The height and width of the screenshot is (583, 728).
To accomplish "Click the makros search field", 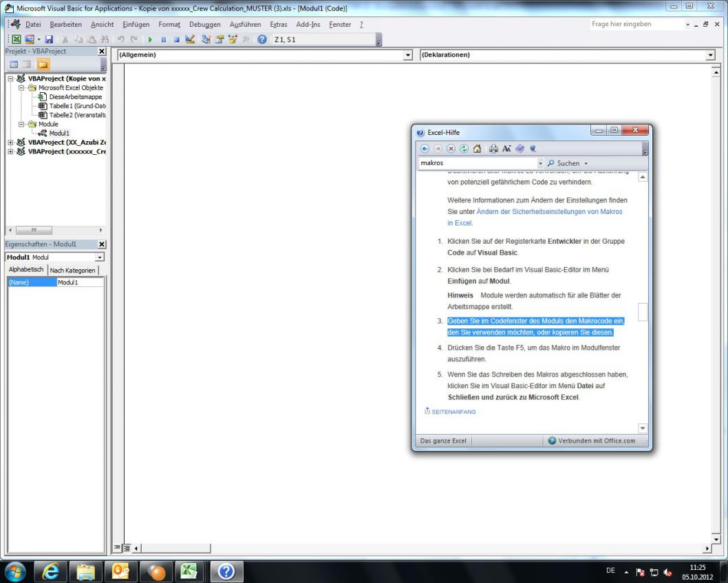I will coord(478,164).
